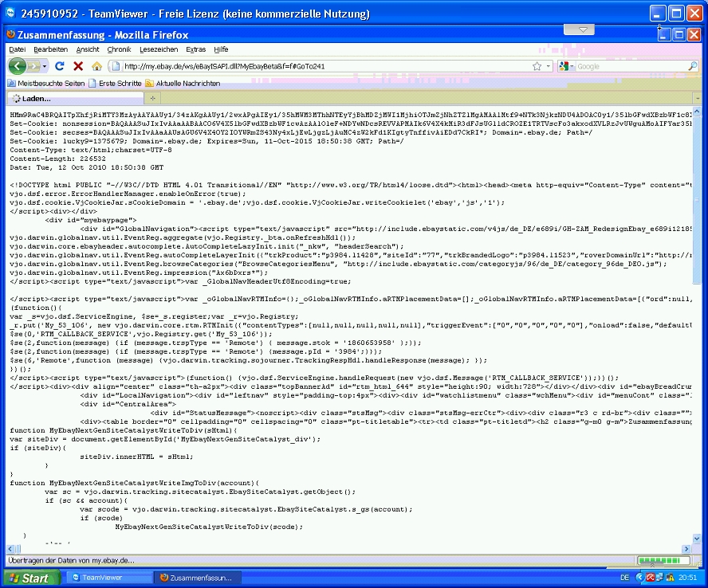Open the URL history dropdown arrow
Viewport: 708px width, 588px height.
[x=549, y=66]
